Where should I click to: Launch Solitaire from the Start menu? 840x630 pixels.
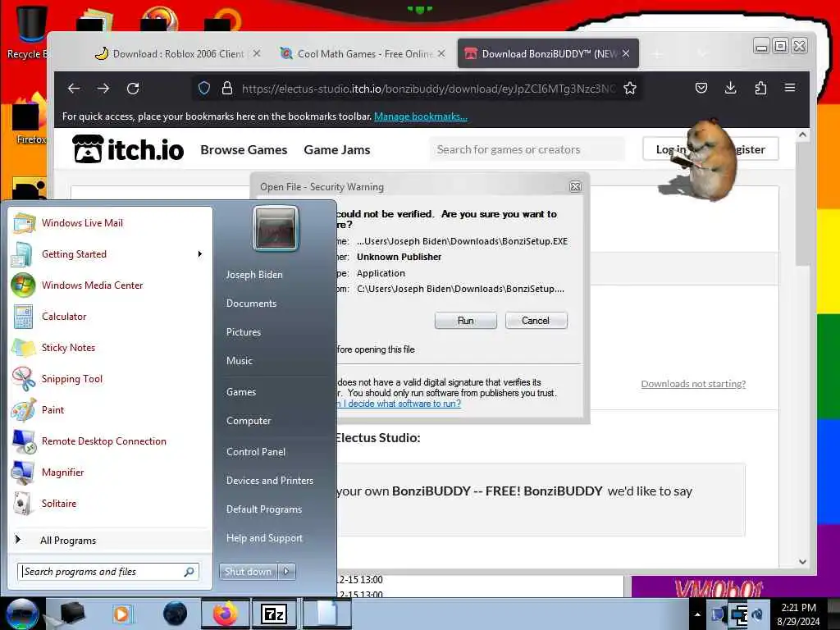point(59,503)
